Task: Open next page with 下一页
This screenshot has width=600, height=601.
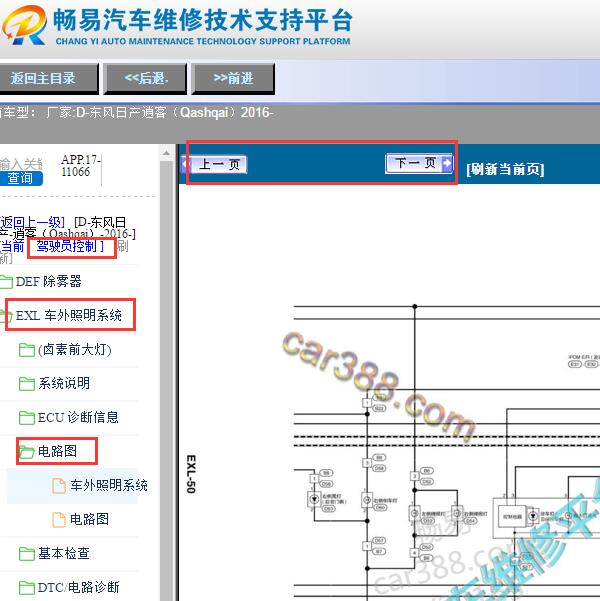Action: click(419, 163)
